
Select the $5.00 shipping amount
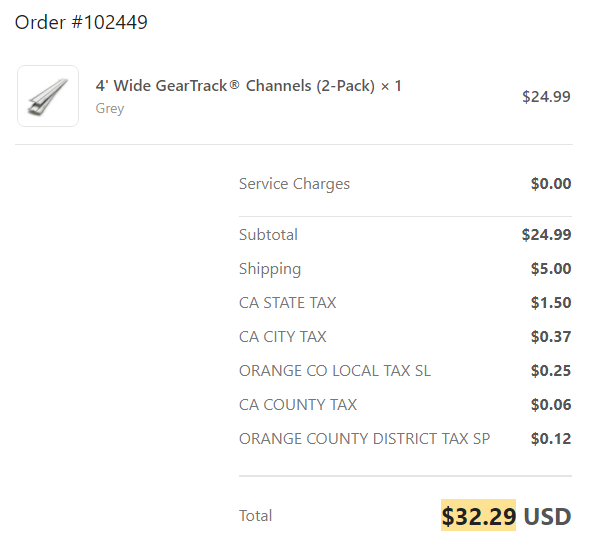(x=551, y=269)
